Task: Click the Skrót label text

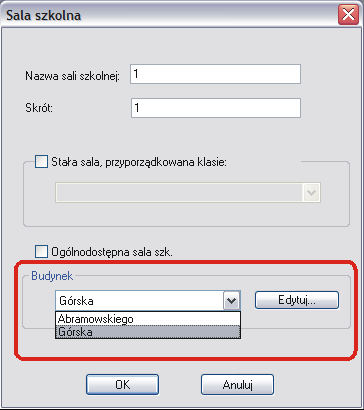Action: click(39, 108)
